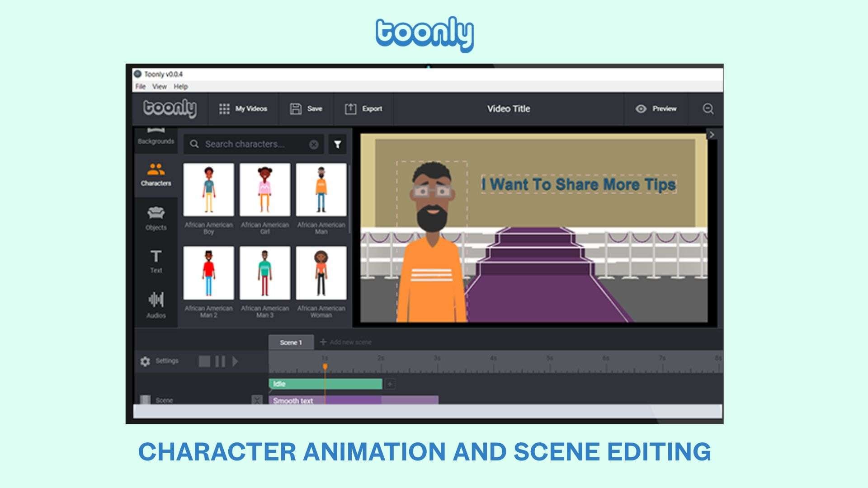The width and height of the screenshot is (868, 488).
Task: Select African American Man 3 character
Action: click(265, 282)
